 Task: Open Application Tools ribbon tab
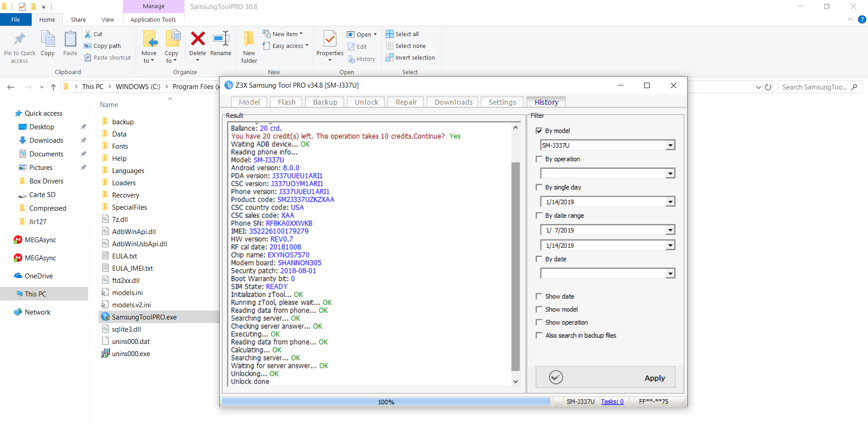coord(153,19)
